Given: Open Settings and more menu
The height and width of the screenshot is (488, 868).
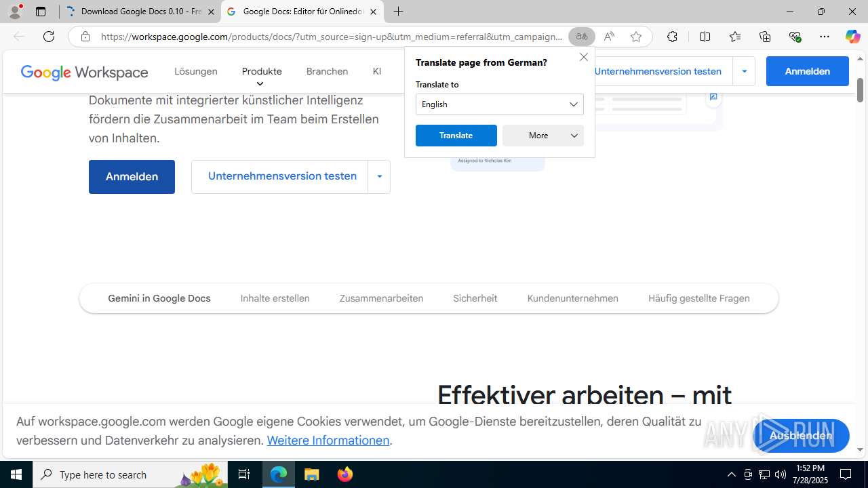Looking at the screenshot, I should coord(825,37).
